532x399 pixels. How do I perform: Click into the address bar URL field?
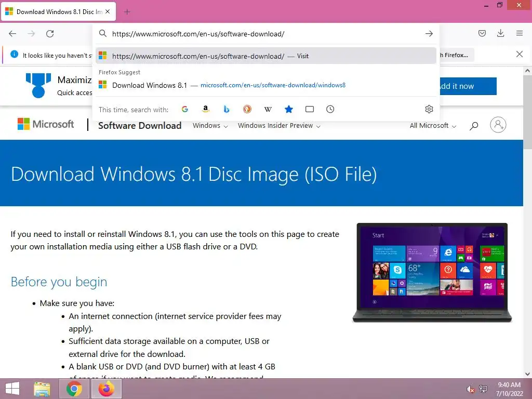click(265, 34)
